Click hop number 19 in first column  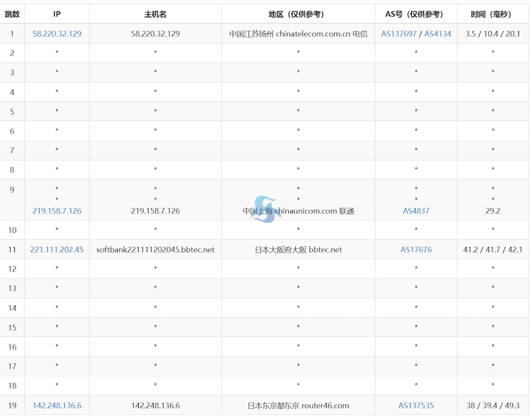pyautogui.click(x=12, y=406)
